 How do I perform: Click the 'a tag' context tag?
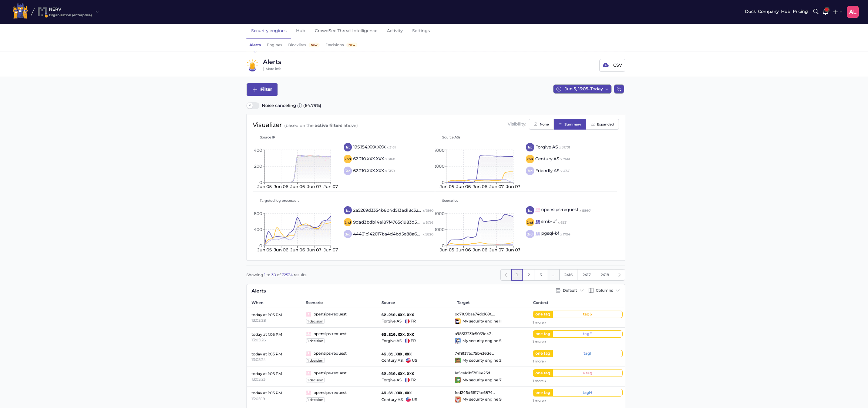click(587, 373)
